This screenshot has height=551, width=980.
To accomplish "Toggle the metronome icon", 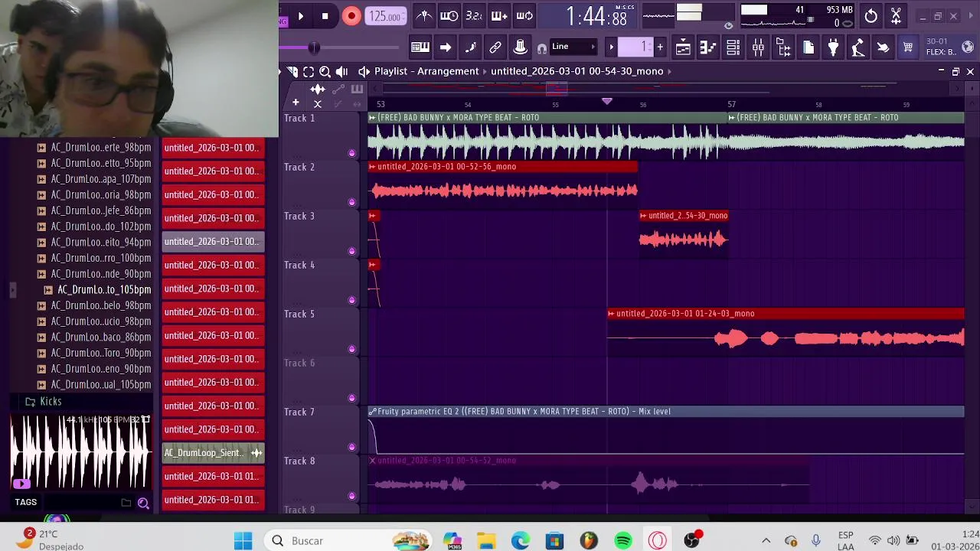I will (x=424, y=16).
